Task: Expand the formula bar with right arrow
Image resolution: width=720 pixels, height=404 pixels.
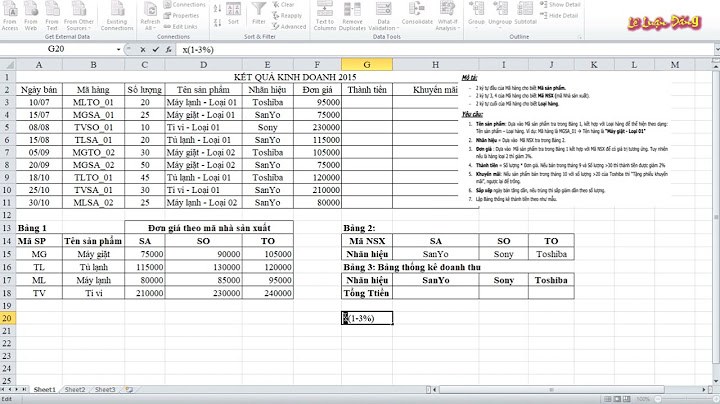Action: coord(717,49)
